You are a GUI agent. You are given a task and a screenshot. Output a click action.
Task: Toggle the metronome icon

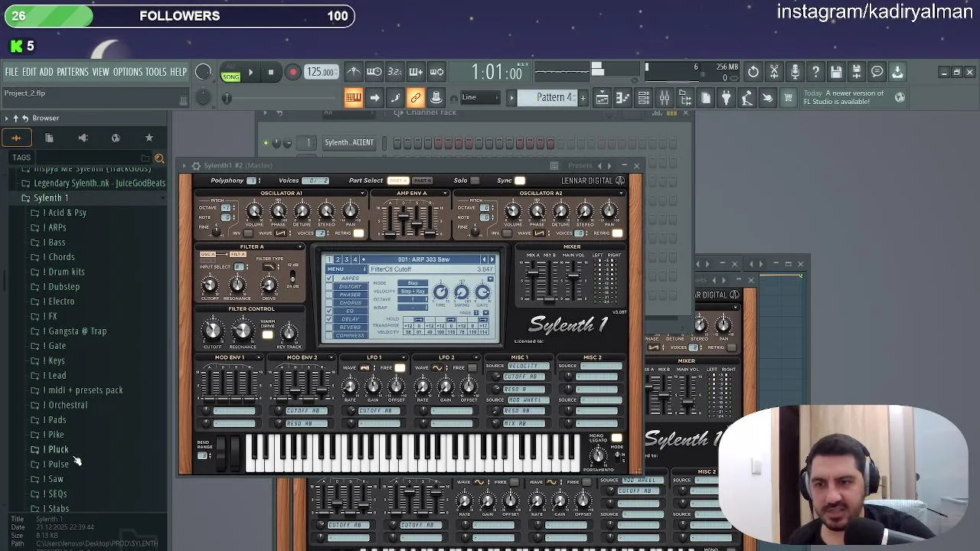pyautogui.click(x=353, y=72)
